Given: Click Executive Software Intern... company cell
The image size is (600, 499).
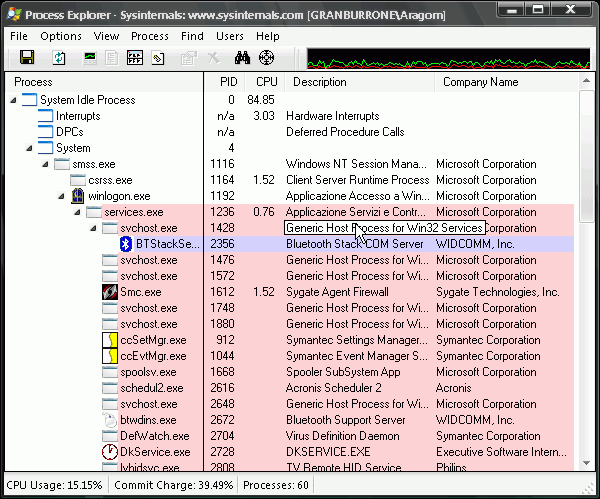Looking at the screenshot, I should point(501,452).
